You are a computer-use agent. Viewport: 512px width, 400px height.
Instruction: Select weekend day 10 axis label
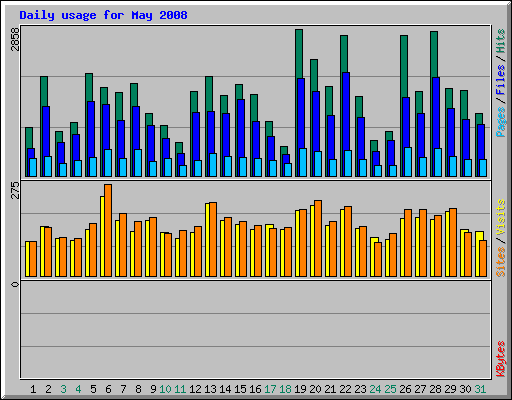(165, 389)
